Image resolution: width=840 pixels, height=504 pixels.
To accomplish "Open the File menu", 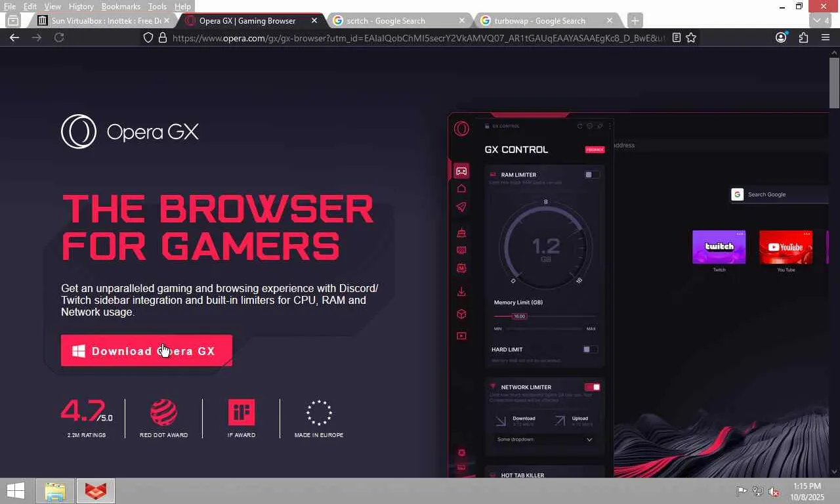I will click(x=10, y=7).
